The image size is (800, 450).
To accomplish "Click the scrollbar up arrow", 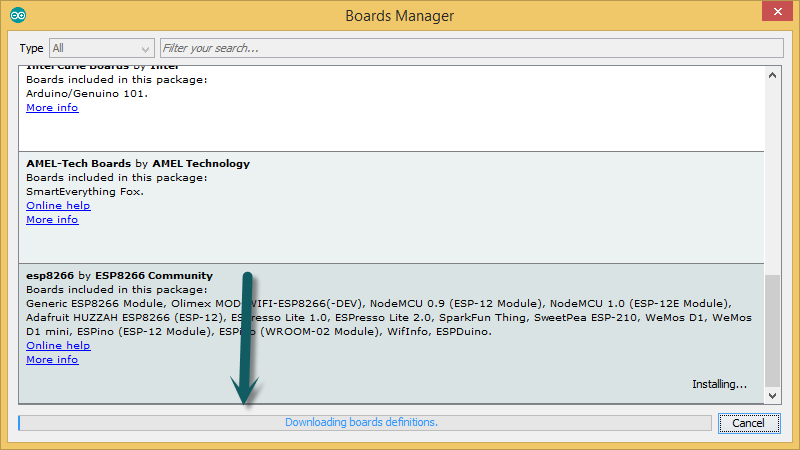I will pyautogui.click(x=772, y=76).
